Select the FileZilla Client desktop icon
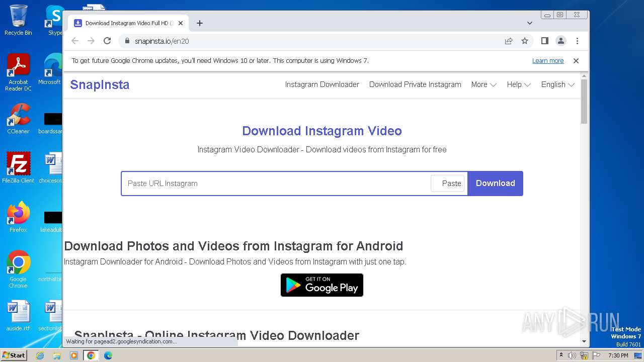The height and width of the screenshot is (362, 644). pyautogui.click(x=18, y=167)
